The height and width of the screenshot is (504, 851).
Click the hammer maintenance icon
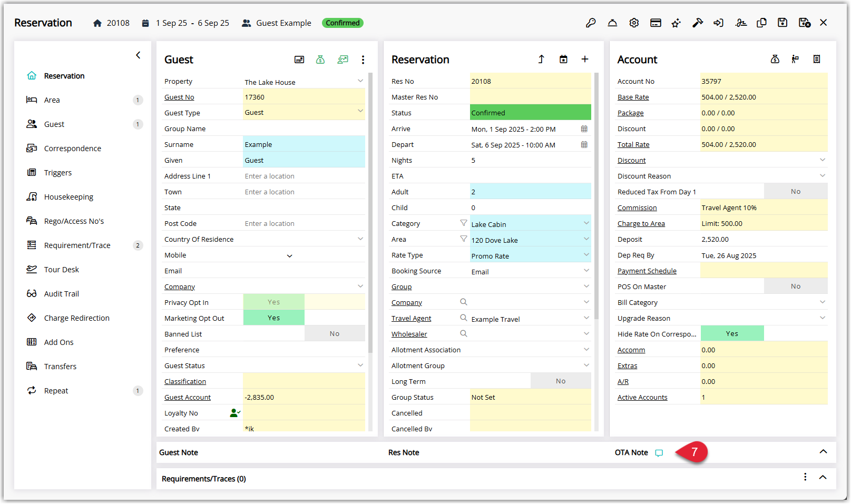[698, 23]
